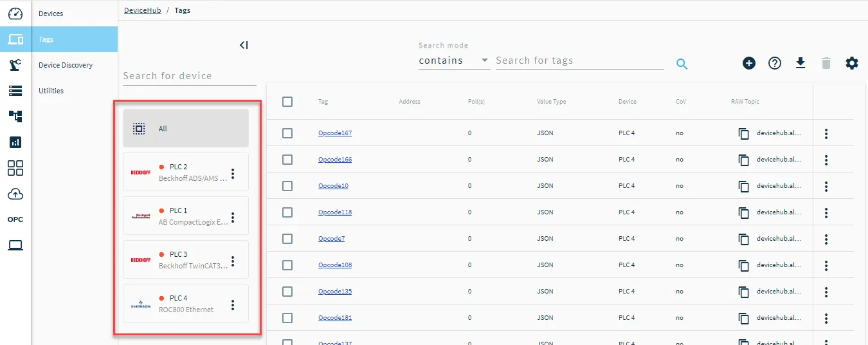Open the Opcode7 tag link

pyautogui.click(x=331, y=239)
